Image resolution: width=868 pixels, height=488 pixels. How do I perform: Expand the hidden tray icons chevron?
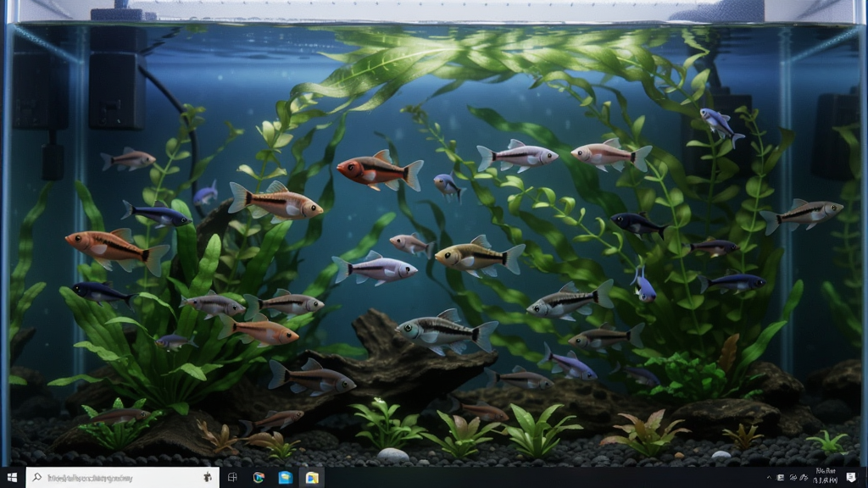tap(769, 478)
